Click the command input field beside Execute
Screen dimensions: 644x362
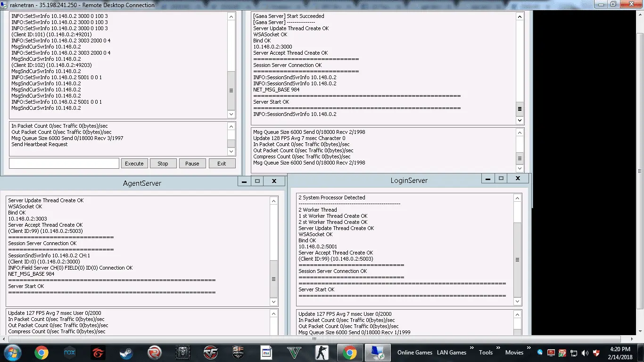64,163
